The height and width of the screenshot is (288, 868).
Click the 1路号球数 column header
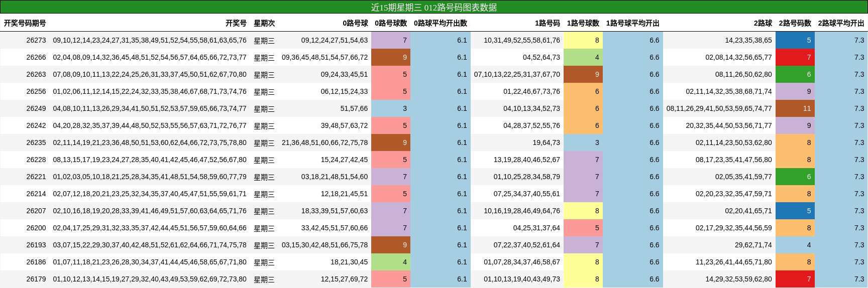pyautogui.click(x=583, y=23)
